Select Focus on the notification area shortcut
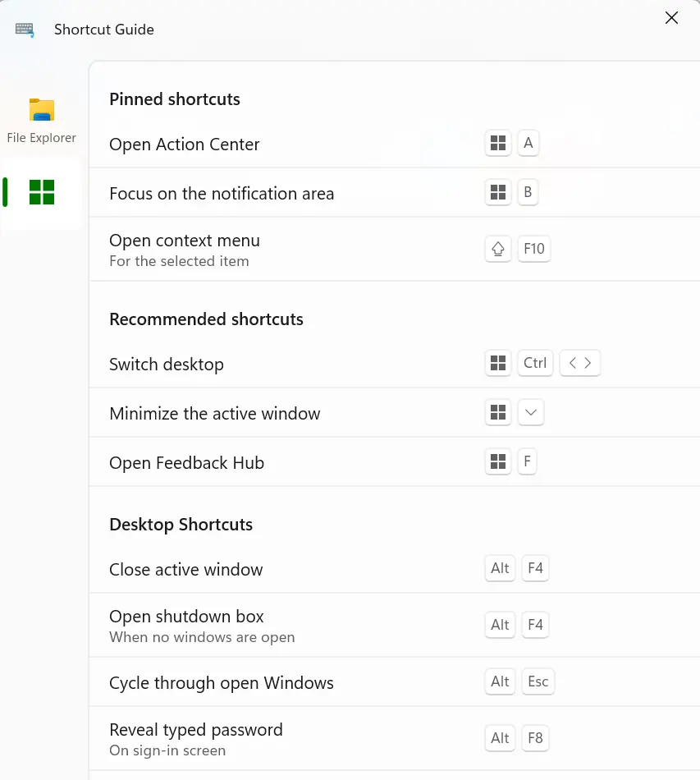Screen dimensions: 700x780 click(x=394, y=192)
